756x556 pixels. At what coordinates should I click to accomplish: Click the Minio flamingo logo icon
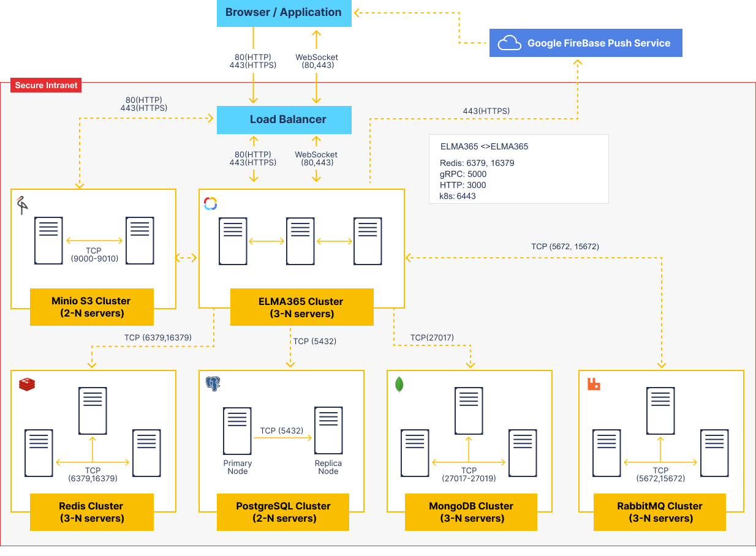point(23,205)
